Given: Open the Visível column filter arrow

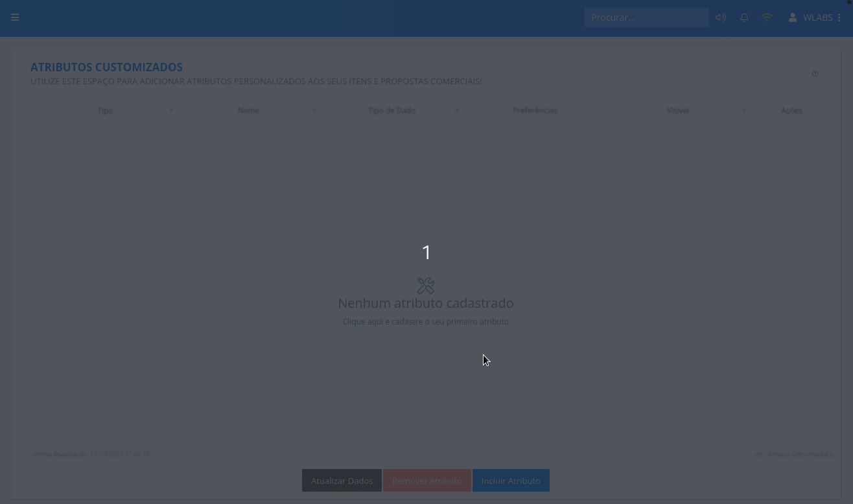Looking at the screenshot, I should (744, 111).
